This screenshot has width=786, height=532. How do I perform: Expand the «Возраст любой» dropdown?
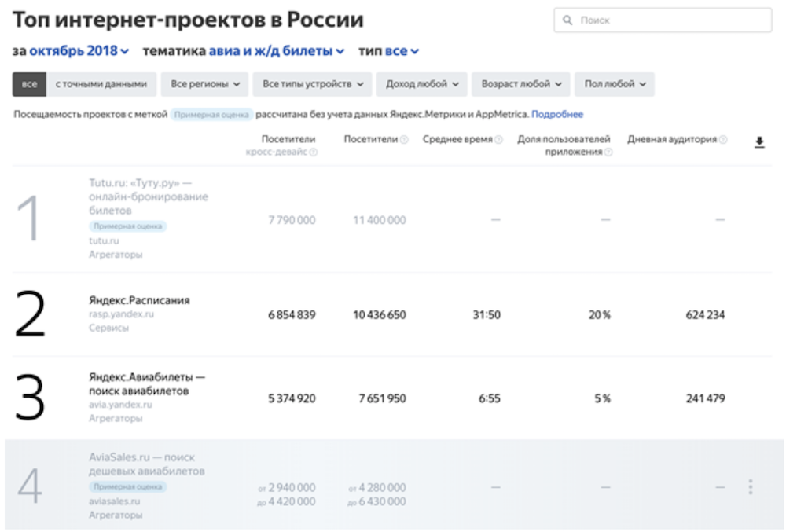(x=521, y=84)
